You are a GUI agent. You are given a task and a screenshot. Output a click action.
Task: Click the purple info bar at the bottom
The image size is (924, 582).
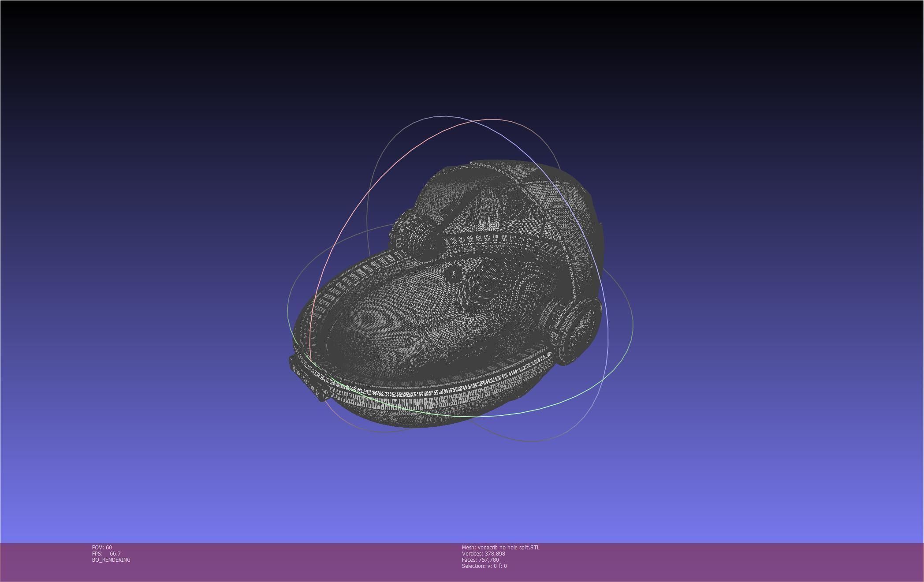click(x=705, y=562)
